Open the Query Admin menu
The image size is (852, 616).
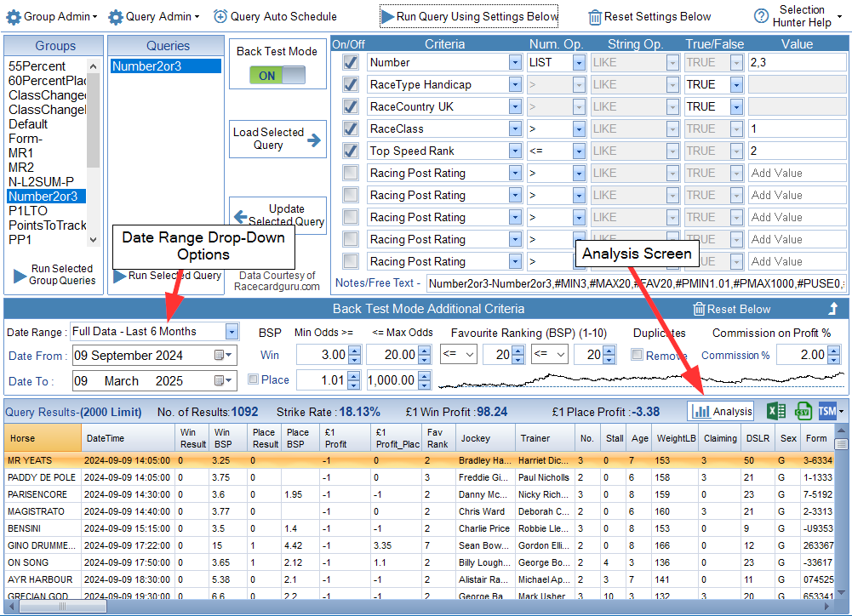point(154,16)
